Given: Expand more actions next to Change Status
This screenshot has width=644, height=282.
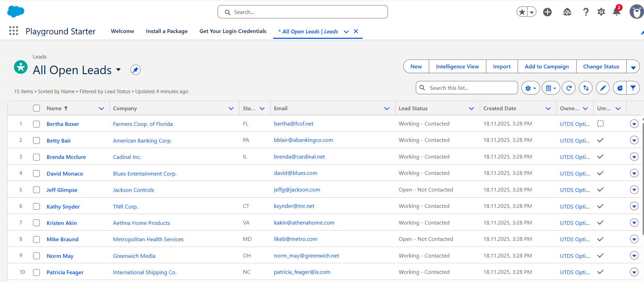Looking at the screenshot, I should 633,67.
